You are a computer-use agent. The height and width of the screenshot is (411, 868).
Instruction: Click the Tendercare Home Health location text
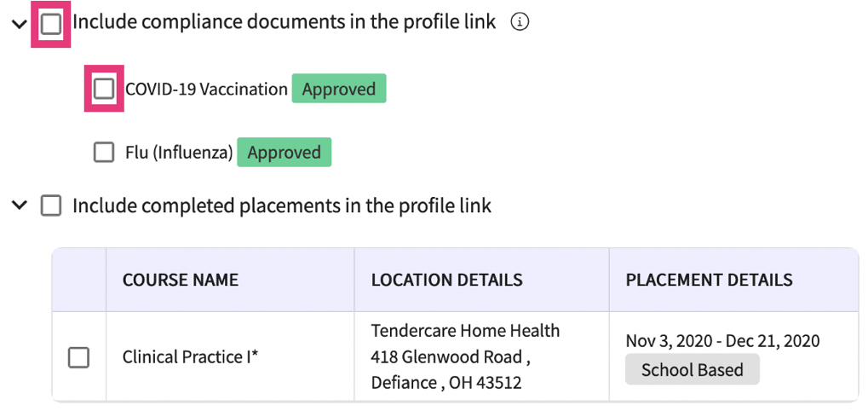coord(465,331)
